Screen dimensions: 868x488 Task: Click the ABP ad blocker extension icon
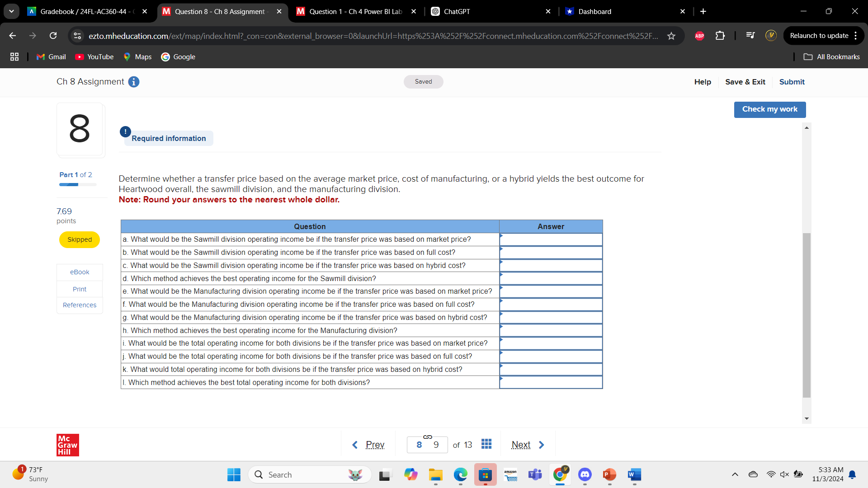pyautogui.click(x=699, y=36)
